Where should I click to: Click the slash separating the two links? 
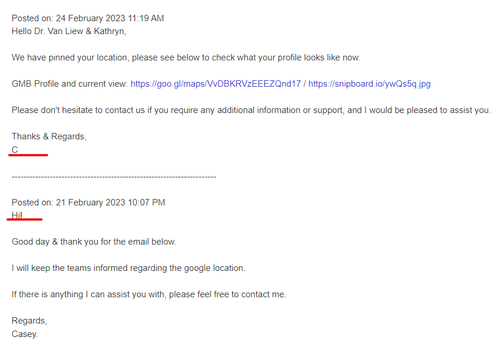(x=305, y=84)
